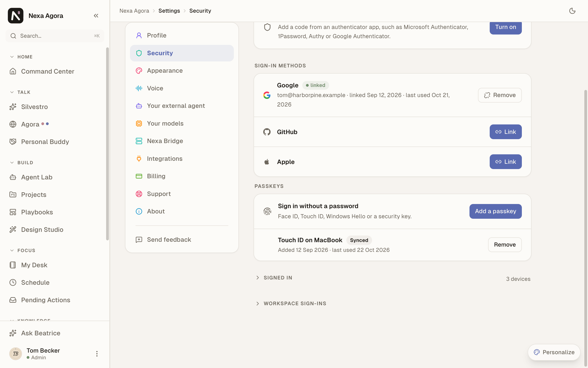The width and height of the screenshot is (588, 368).
Task: Open Nexa Bridge settings tab
Action: click(182, 141)
